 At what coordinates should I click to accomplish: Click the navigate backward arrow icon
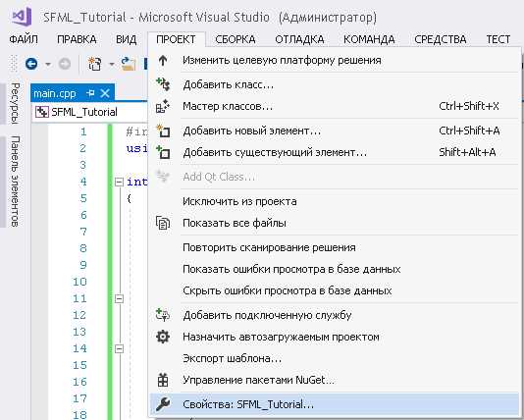pos(31,64)
